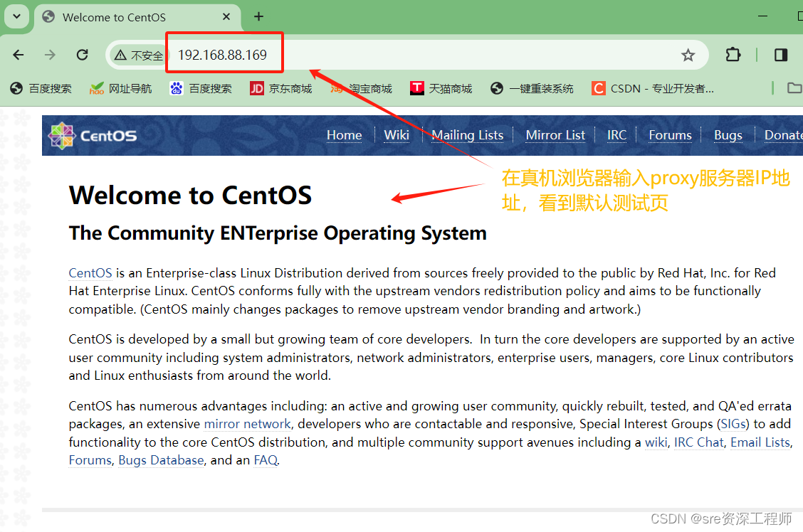Follow the SIGs link
Viewport: 803px width, 532px height.
tap(733, 424)
